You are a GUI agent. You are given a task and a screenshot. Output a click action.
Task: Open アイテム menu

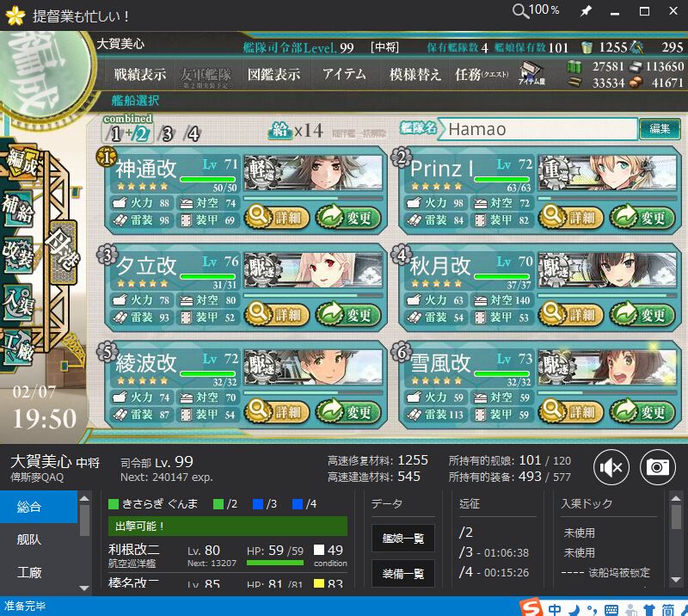click(345, 74)
